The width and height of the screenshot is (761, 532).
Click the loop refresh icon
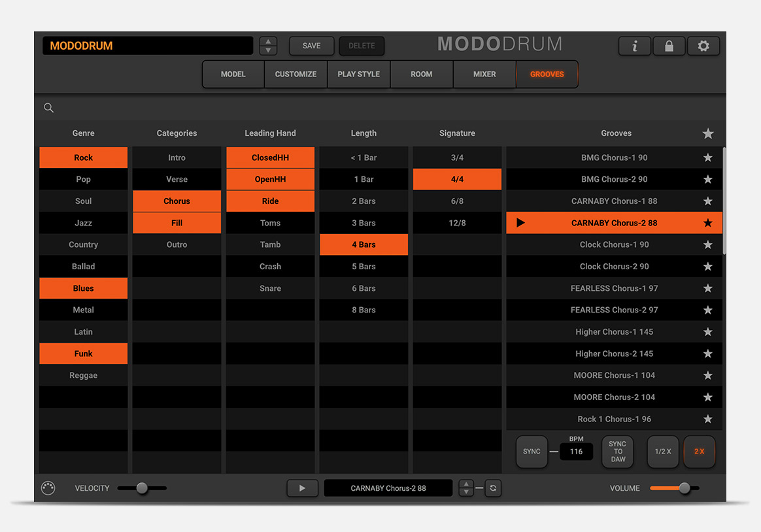(x=494, y=488)
